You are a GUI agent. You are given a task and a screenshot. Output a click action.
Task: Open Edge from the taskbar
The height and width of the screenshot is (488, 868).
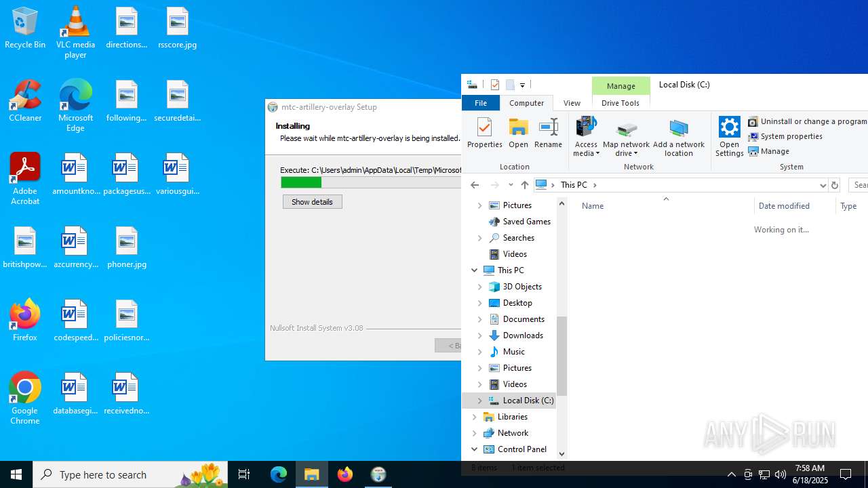(x=279, y=474)
